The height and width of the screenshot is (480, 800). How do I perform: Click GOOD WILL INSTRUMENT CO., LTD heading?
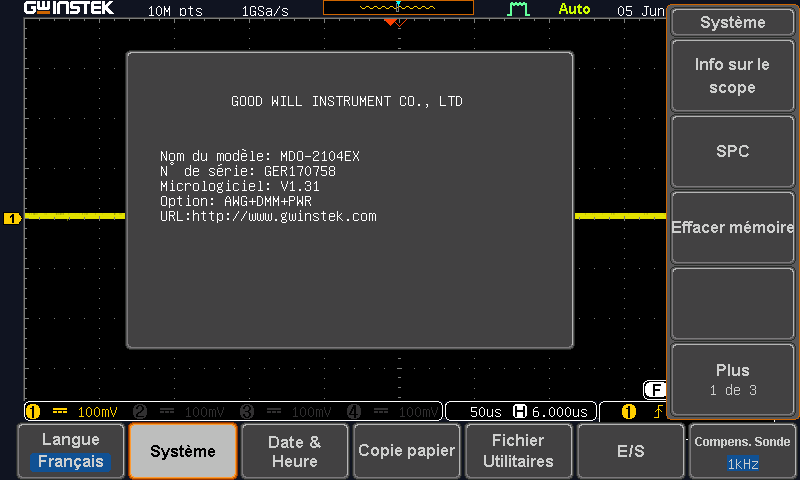[347, 102]
